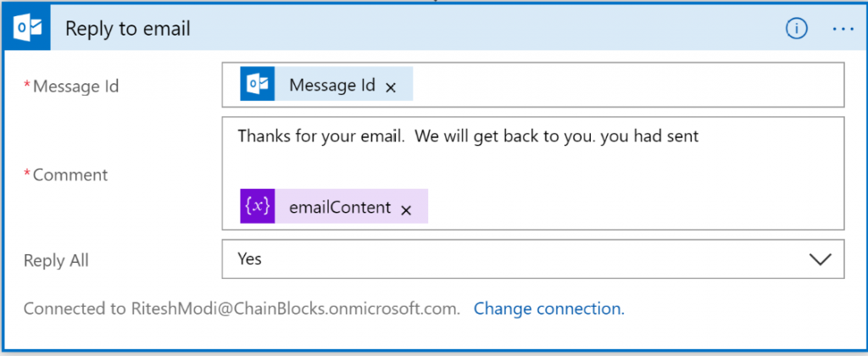Click the Outlook icon in the action header
This screenshot has width=868, height=356.
tap(31, 29)
